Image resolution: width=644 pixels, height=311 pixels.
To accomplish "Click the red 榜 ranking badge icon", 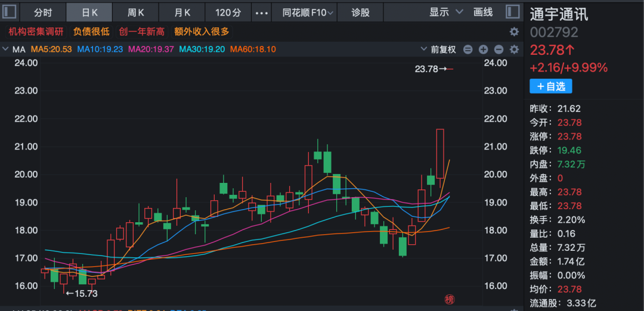I will [450, 299].
